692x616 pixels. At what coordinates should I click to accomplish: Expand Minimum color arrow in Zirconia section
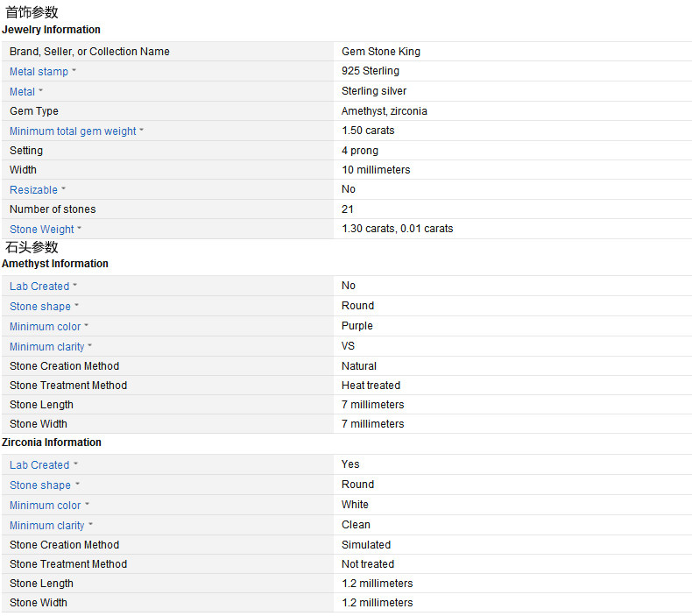pos(87,505)
